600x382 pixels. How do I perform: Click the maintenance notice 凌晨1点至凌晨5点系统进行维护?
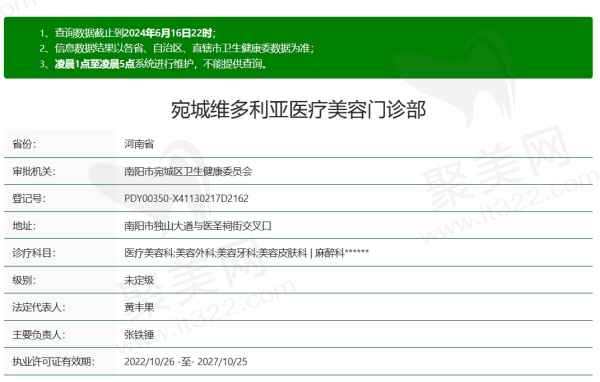161,64
